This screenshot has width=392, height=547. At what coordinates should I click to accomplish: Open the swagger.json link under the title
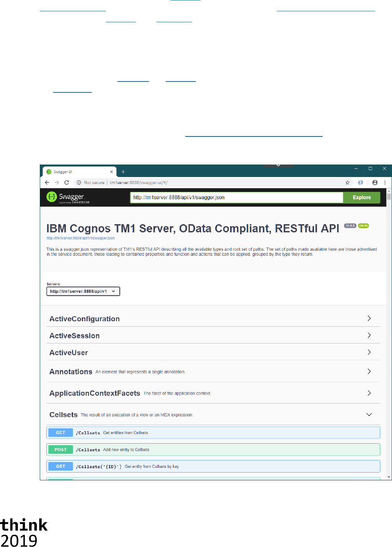pyautogui.click(x=80, y=238)
